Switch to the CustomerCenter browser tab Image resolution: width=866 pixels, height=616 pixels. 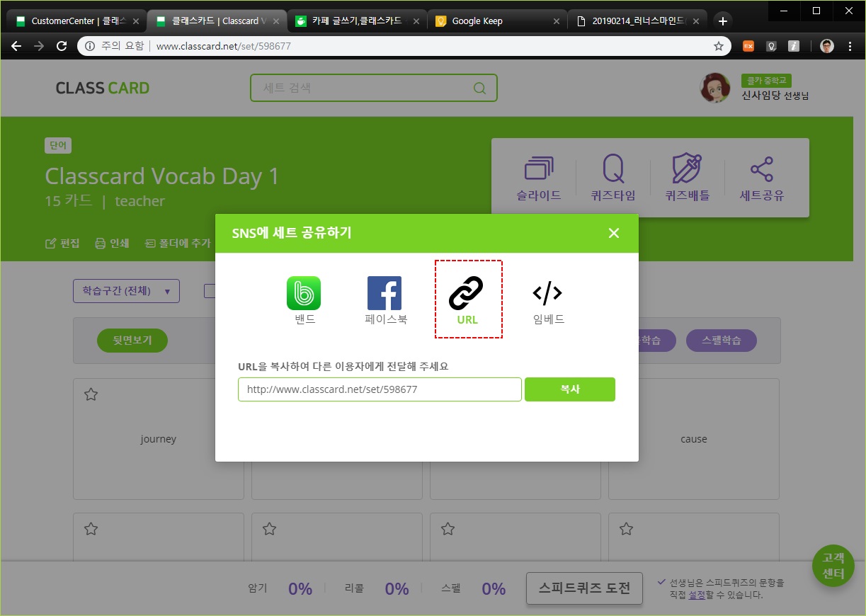[x=78, y=21]
